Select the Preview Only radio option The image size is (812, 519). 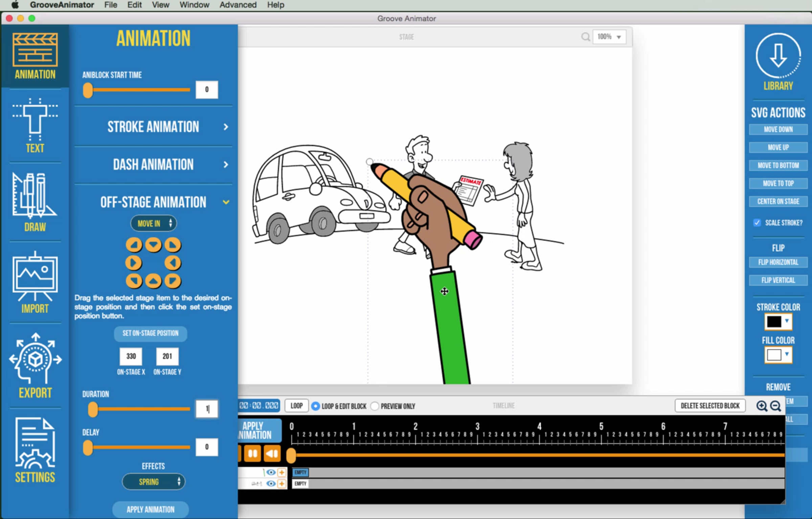375,406
